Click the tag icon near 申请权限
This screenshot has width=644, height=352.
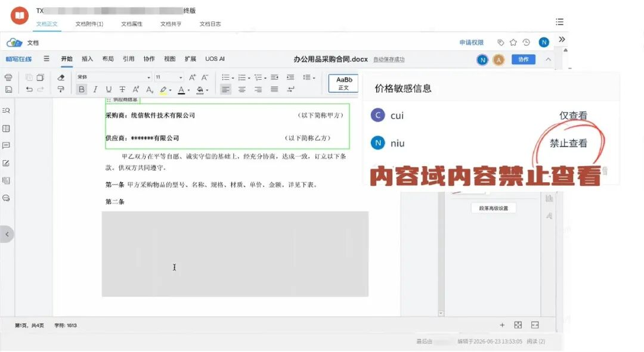coord(500,42)
